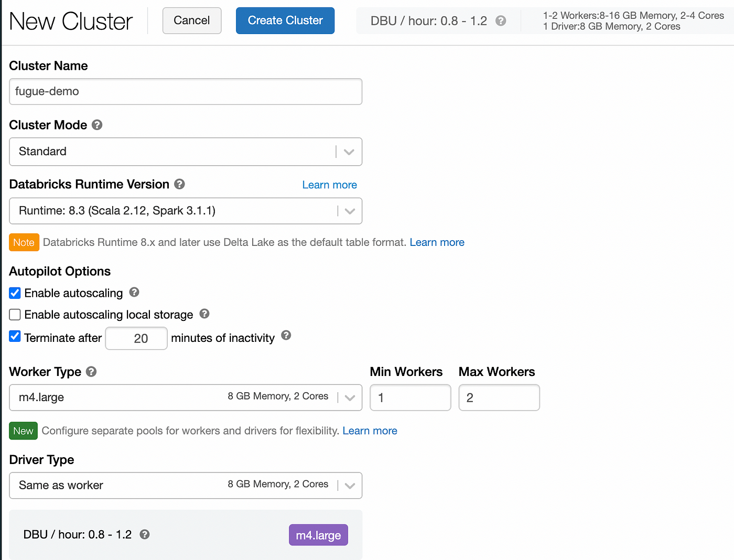Click the green New badge
Viewport: 734px width, 560px height.
(24, 431)
